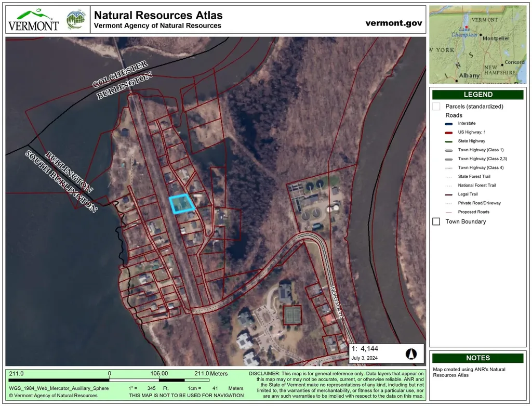Click the NOTES panel header

477,358
